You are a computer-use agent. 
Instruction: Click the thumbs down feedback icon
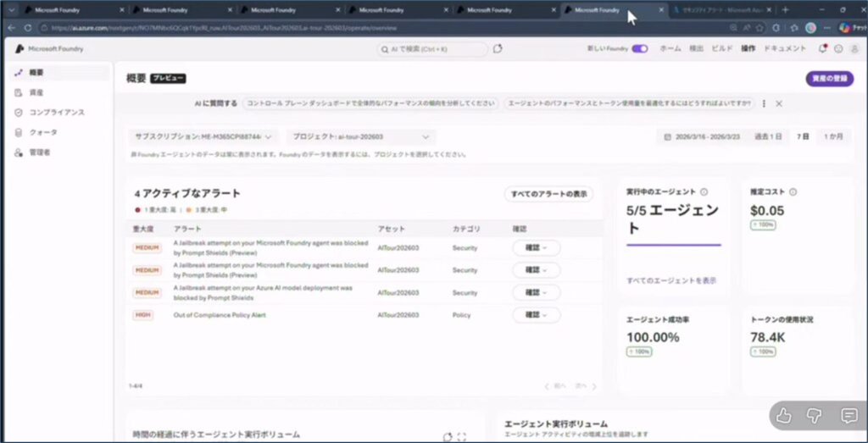tap(815, 415)
